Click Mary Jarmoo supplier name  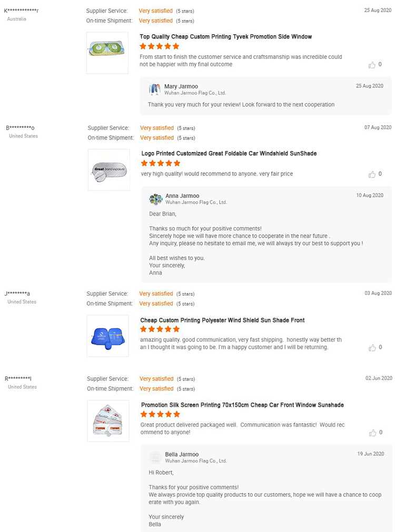coord(181,86)
